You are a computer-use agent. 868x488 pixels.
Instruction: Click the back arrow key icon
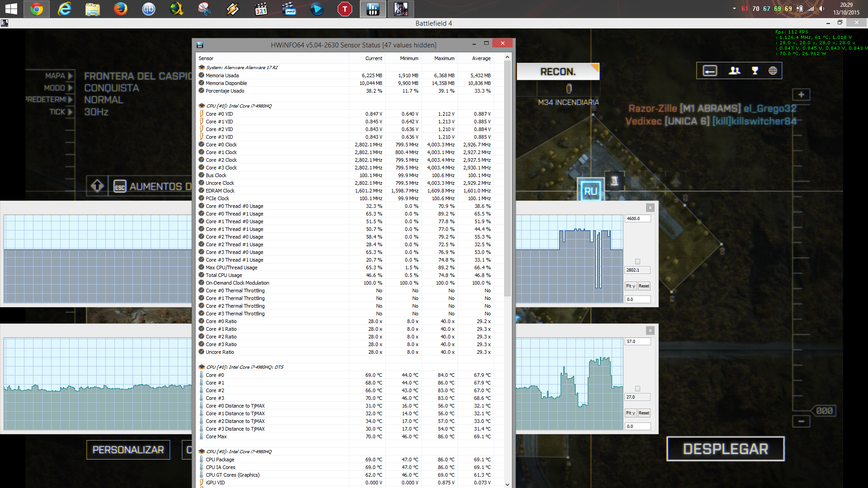click(x=710, y=70)
